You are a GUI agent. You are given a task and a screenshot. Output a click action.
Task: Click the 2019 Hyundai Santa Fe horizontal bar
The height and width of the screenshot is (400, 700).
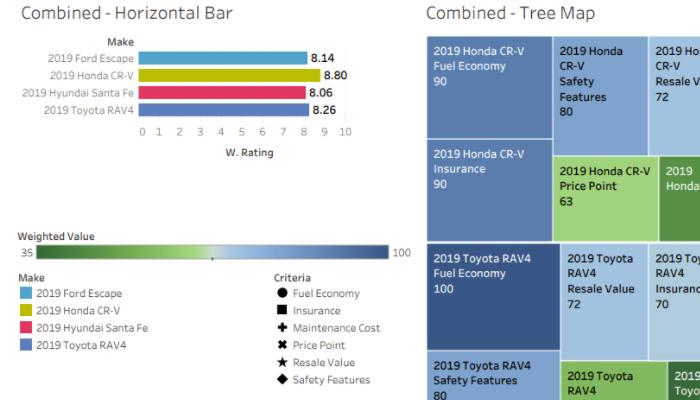coord(222,93)
